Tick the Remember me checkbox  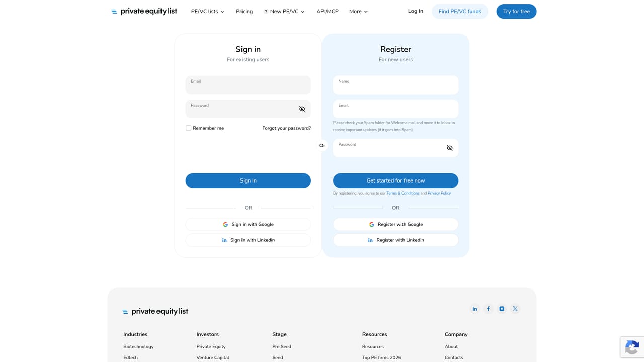189,128
